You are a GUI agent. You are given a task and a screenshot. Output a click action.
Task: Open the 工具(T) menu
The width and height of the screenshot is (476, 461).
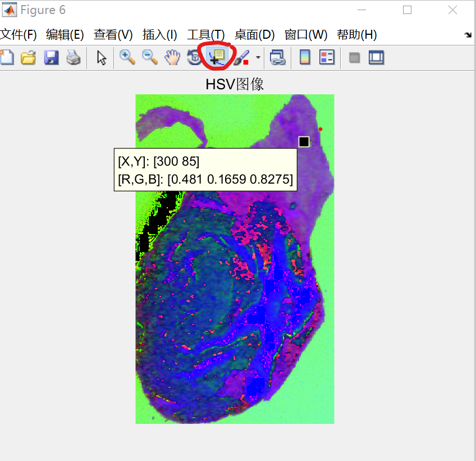click(205, 34)
